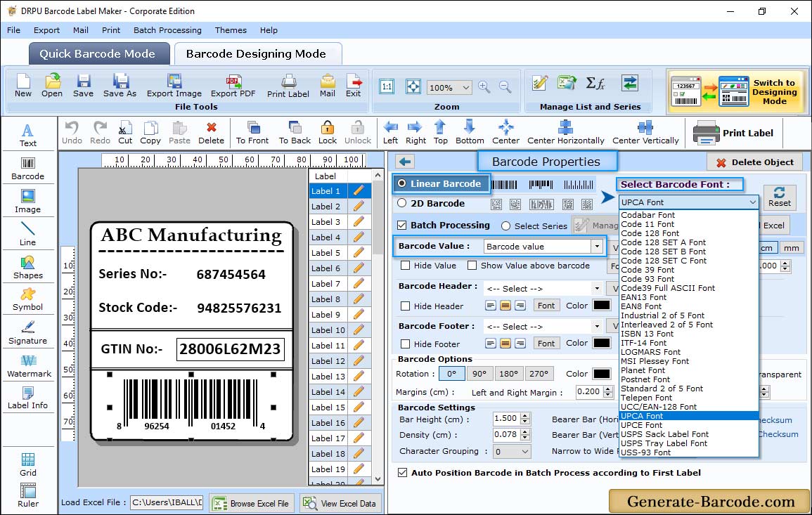This screenshot has width=812, height=515.
Task: Toggle the Ruler tool
Action: pos(28,495)
